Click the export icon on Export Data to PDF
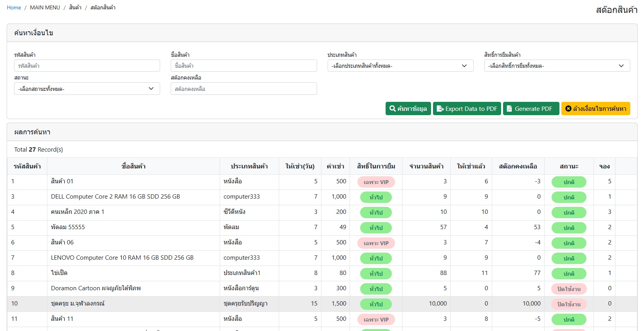This screenshot has width=644, height=331. click(x=440, y=109)
